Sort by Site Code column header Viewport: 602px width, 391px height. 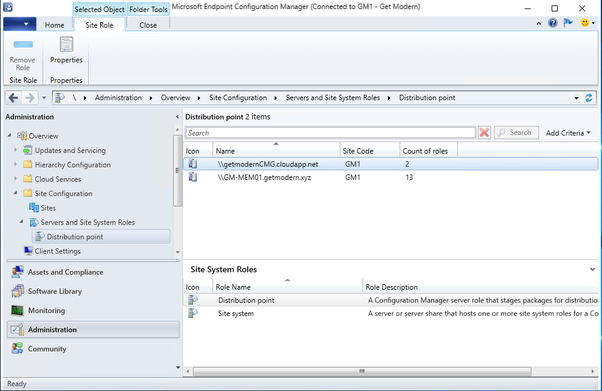[369, 151]
